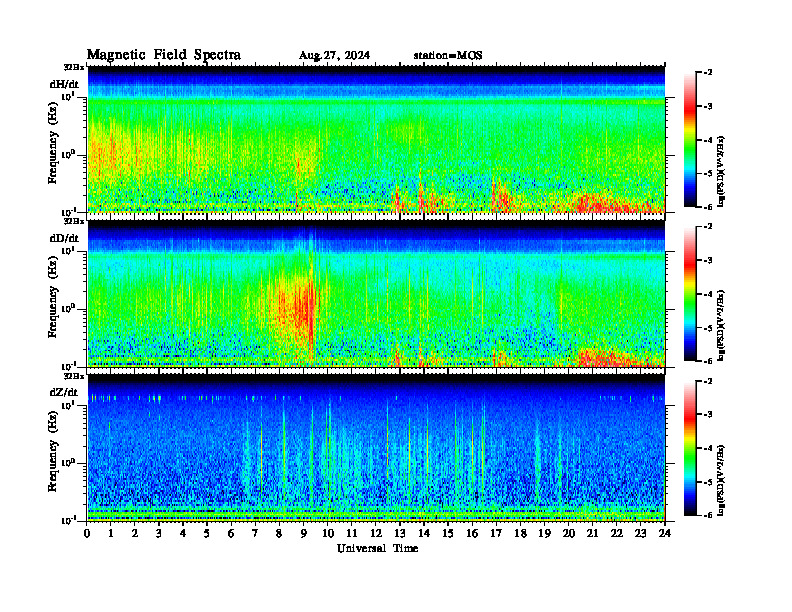Click hour "20" on Universal Time axis
The width and height of the screenshot is (792, 612).
pos(569,533)
